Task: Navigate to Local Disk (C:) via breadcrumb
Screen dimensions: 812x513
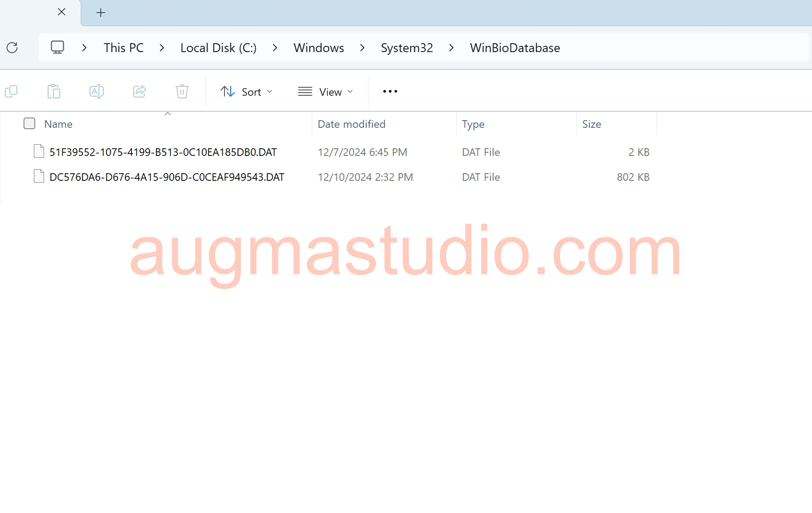Action: click(218, 48)
